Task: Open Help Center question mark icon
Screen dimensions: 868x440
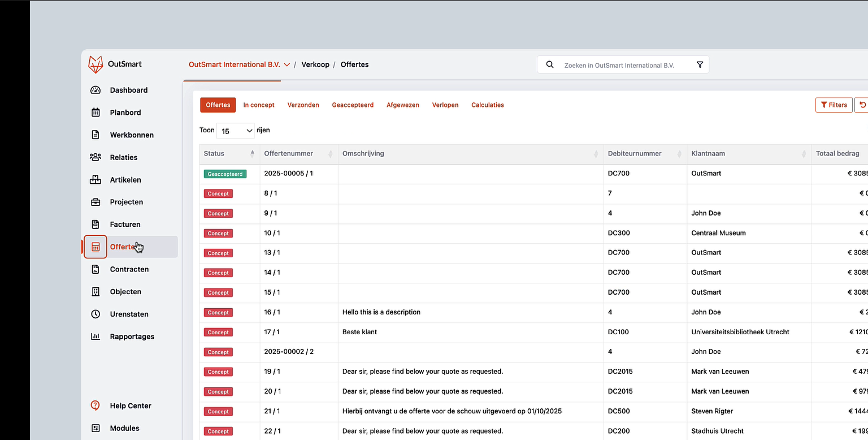Action: (96, 406)
